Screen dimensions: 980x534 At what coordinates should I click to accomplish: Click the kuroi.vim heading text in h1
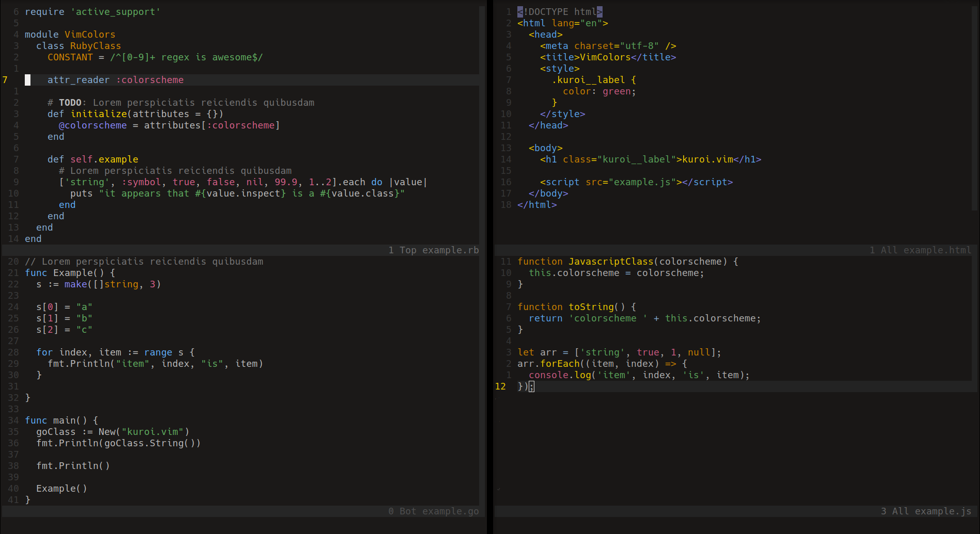click(708, 159)
